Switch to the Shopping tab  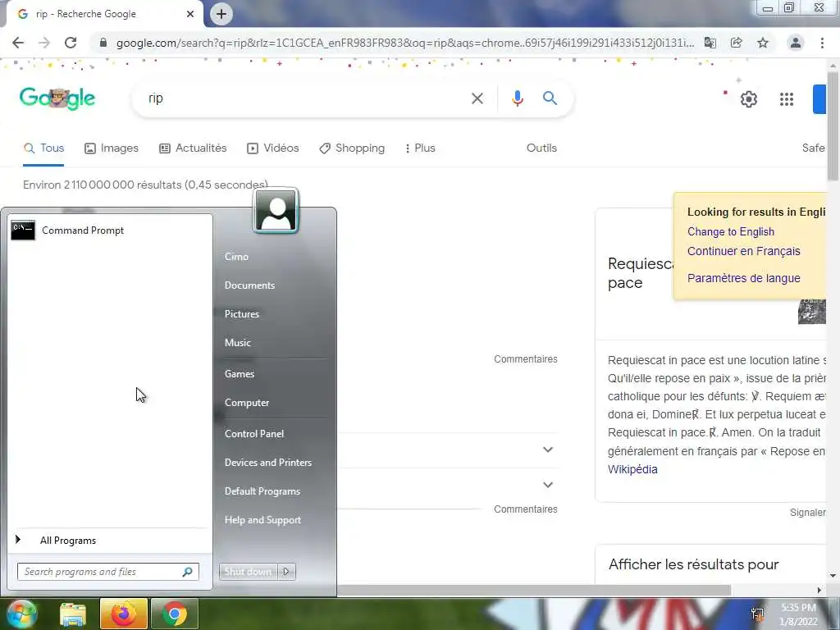pyautogui.click(x=352, y=148)
